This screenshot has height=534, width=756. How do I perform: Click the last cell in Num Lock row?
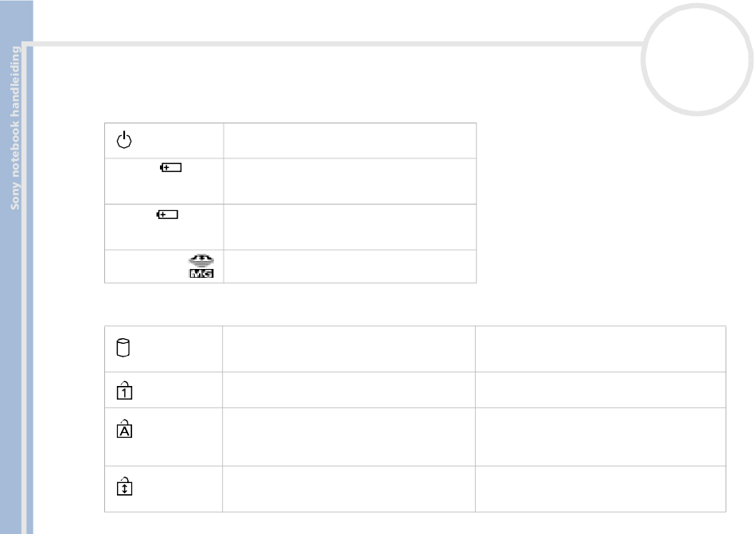click(601, 390)
